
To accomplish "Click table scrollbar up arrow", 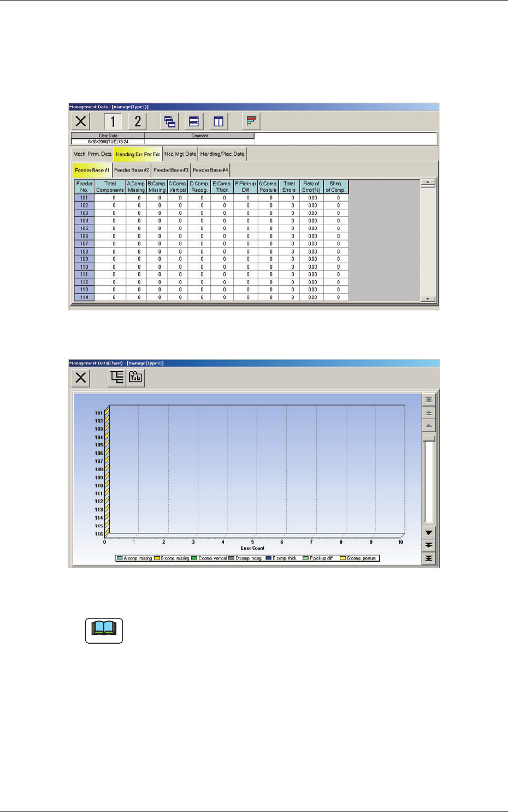I will (x=429, y=183).
